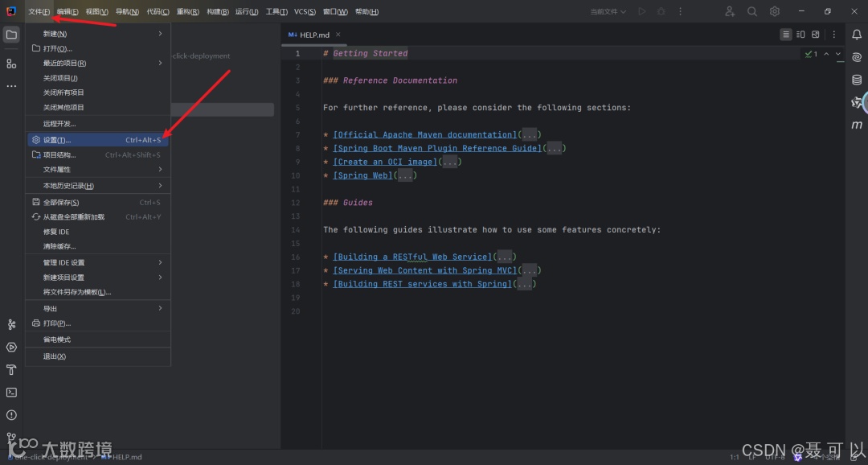Choose 项目结构... menu item
Viewport: 868px width, 465px height.
(x=98, y=155)
